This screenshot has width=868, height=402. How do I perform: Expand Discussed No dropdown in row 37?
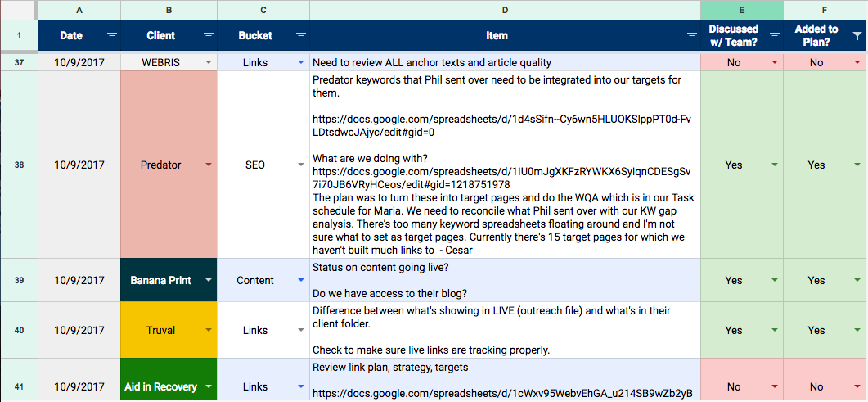point(775,62)
